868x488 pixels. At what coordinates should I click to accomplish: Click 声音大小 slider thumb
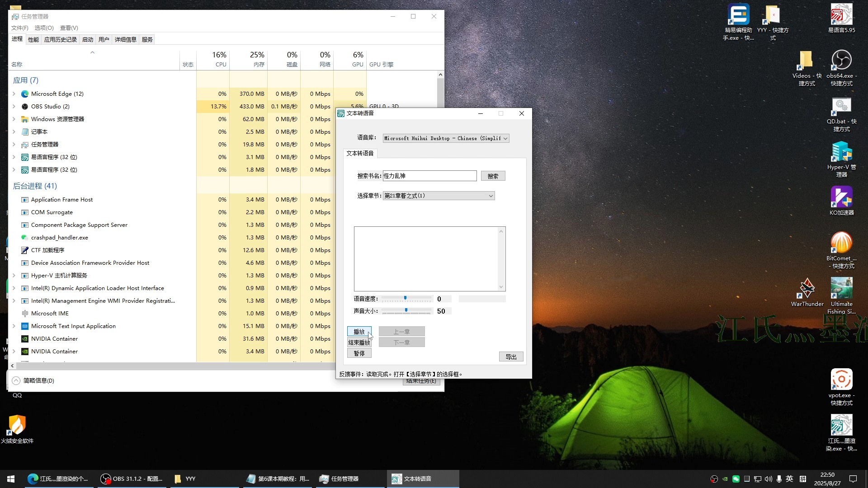point(406,310)
